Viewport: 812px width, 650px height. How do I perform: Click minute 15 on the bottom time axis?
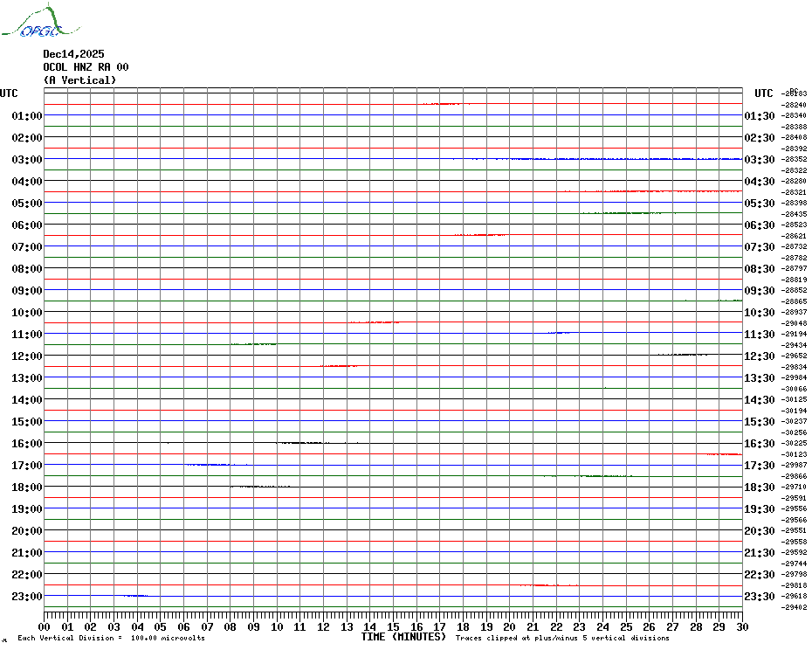(x=393, y=627)
